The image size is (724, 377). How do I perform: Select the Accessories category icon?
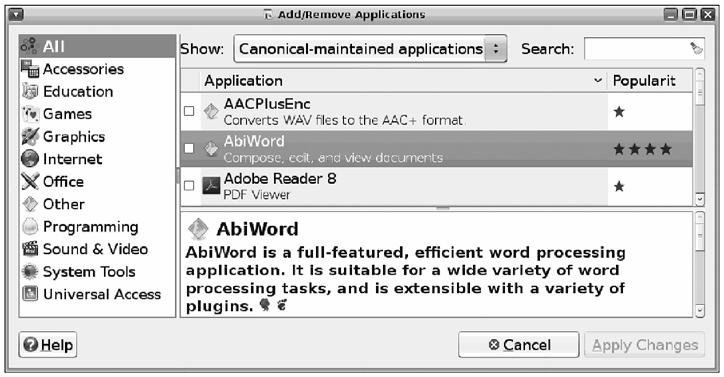click(x=30, y=69)
